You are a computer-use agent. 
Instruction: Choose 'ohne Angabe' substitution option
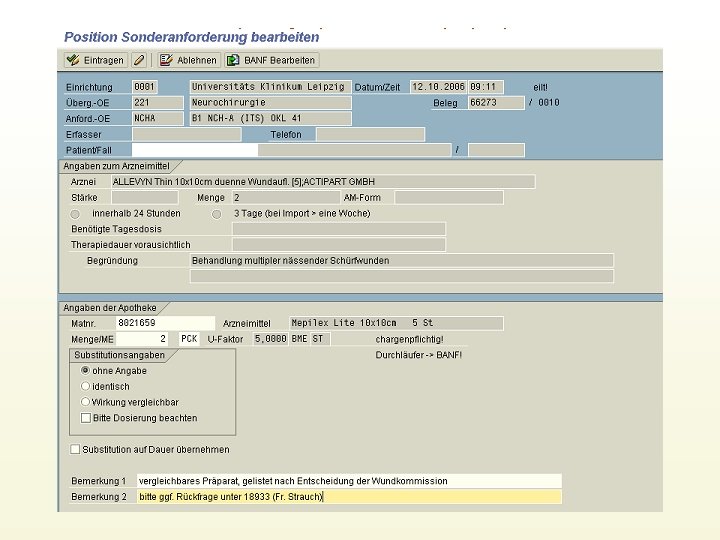(x=85, y=370)
